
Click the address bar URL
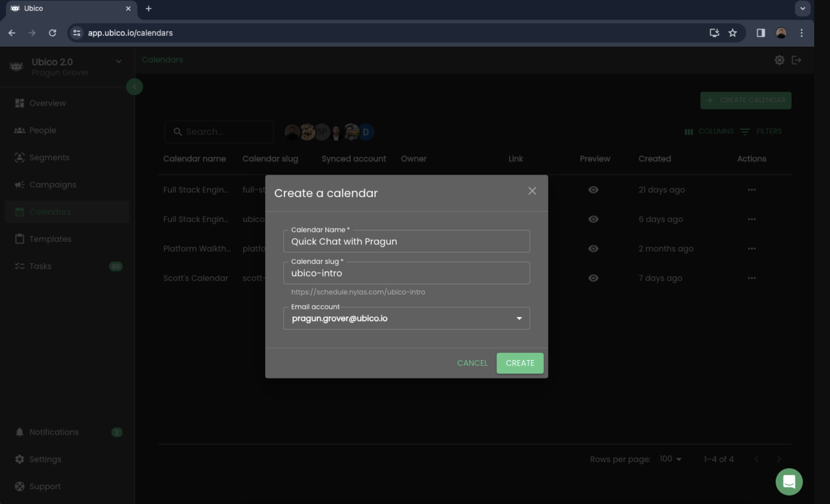130,33
